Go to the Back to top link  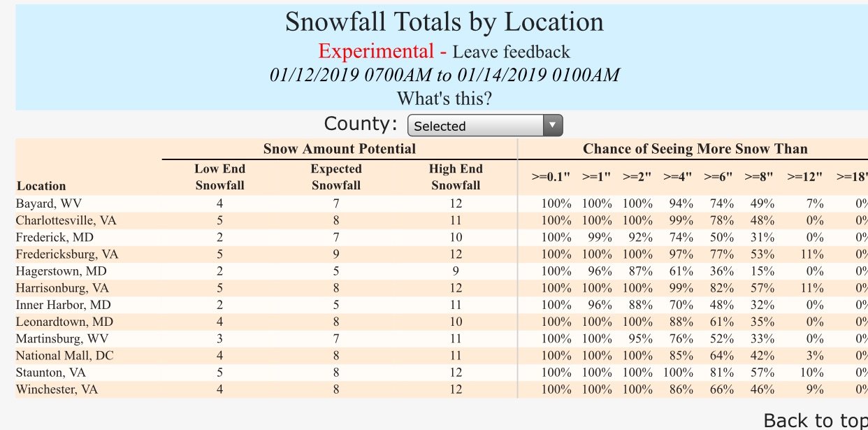(816, 420)
